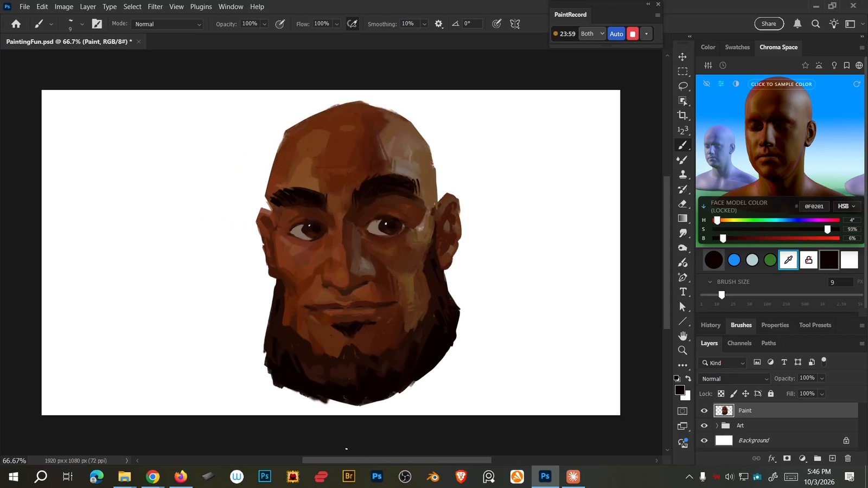The width and height of the screenshot is (868, 488).
Task: Open the layer blend mode Normal dropdown
Action: click(735, 378)
